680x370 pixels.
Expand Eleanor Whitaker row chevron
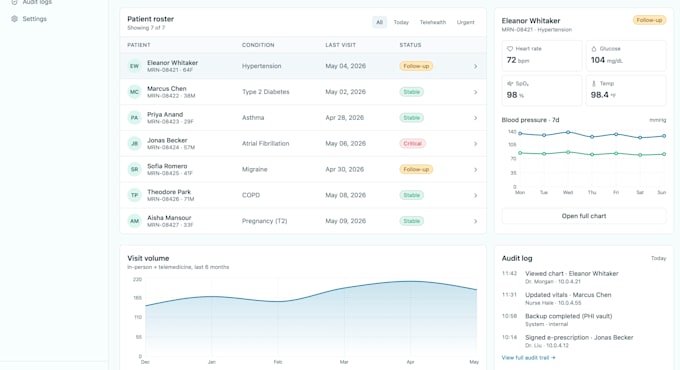(475, 66)
